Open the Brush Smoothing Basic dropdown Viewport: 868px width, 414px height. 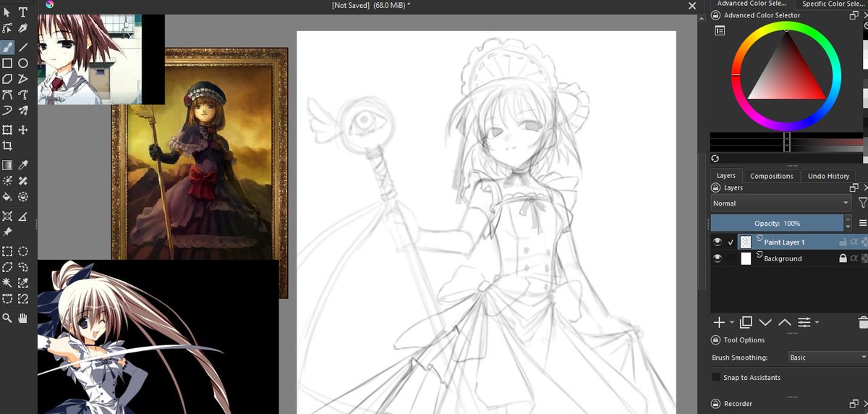827,358
